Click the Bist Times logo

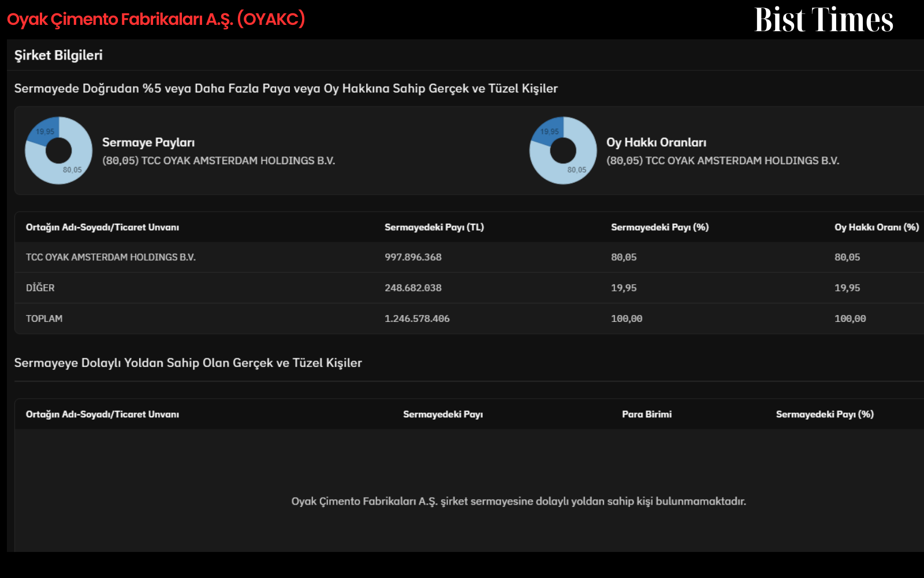(x=824, y=20)
